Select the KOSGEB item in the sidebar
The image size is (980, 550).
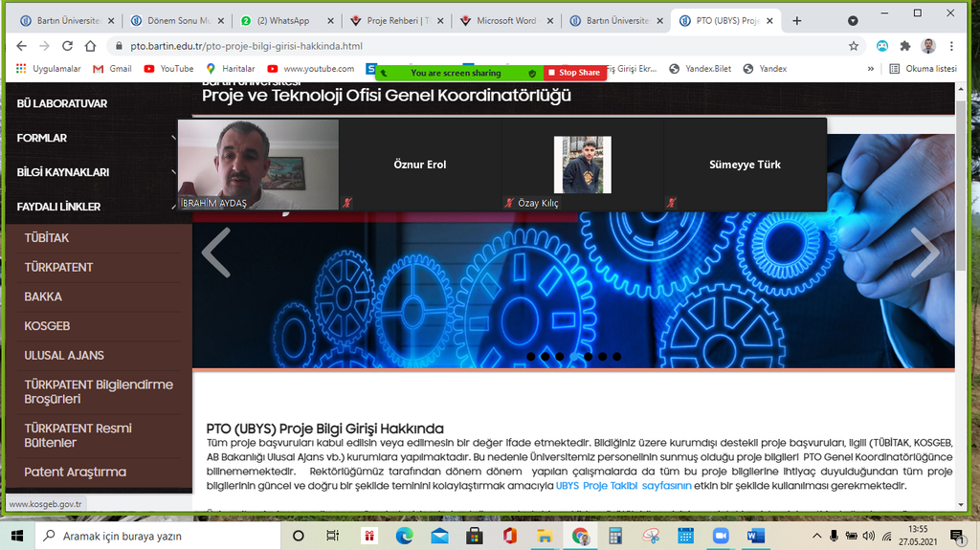point(48,326)
